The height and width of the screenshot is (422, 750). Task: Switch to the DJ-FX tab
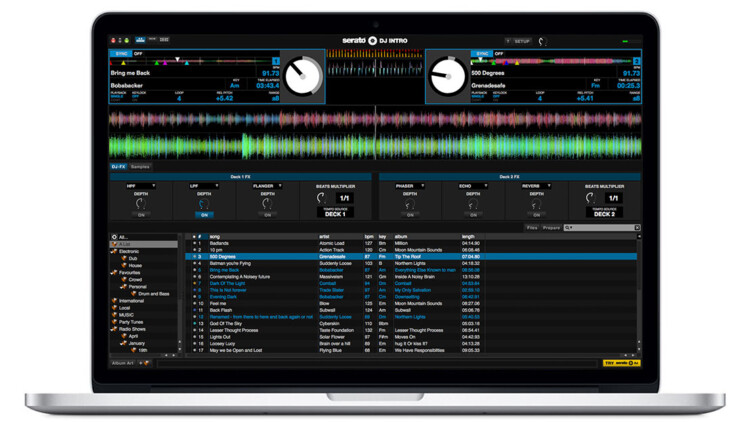118,167
